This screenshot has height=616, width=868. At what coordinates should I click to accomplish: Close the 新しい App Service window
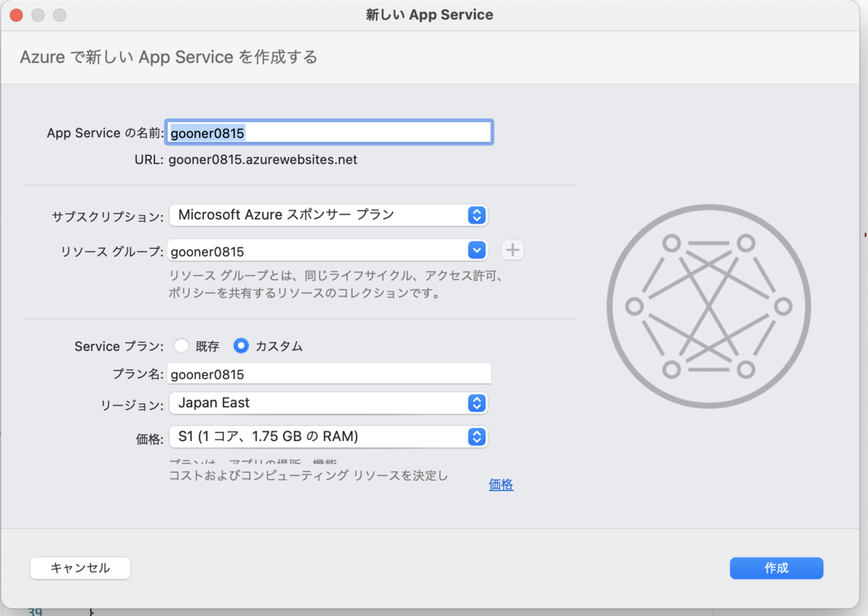(17, 15)
